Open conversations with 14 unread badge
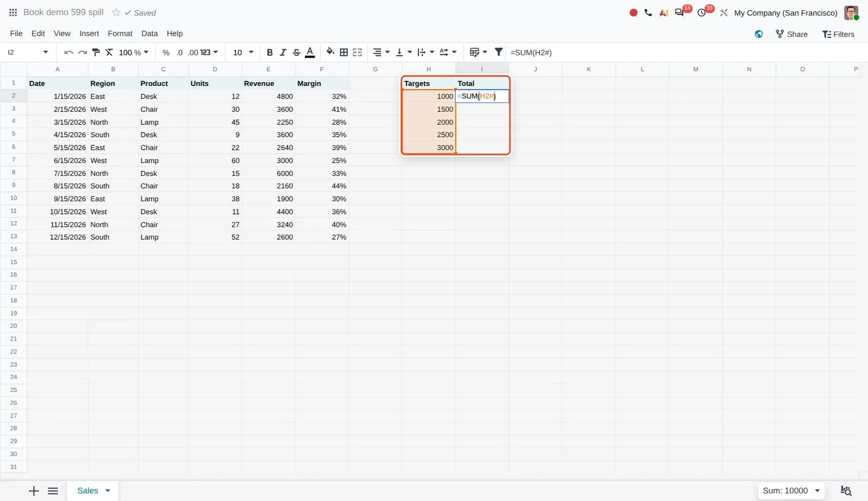 point(680,12)
